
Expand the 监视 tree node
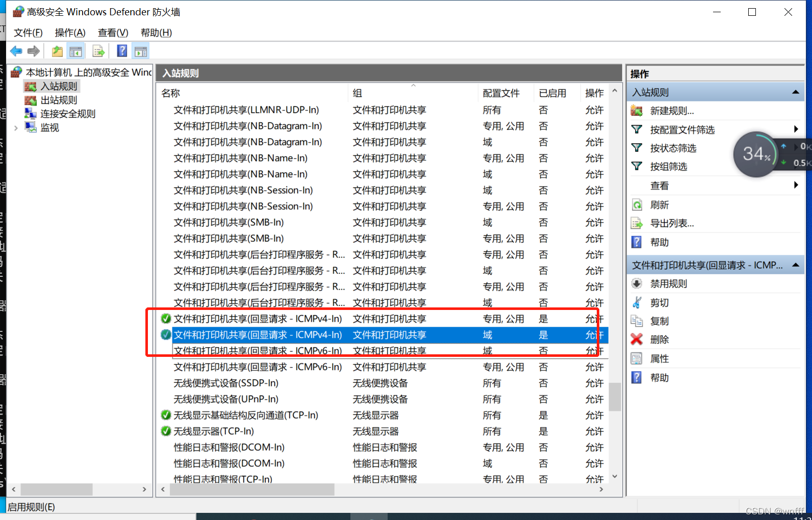click(x=16, y=127)
